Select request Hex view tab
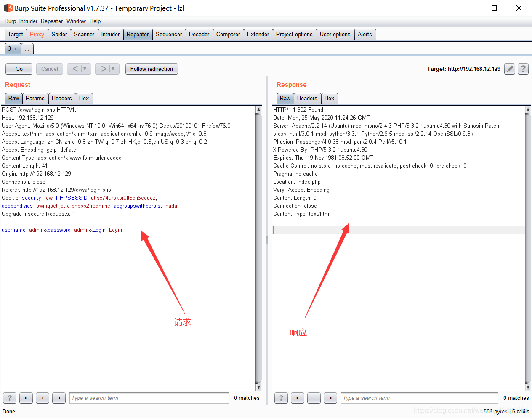The width and height of the screenshot is (532, 418). (x=84, y=99)
